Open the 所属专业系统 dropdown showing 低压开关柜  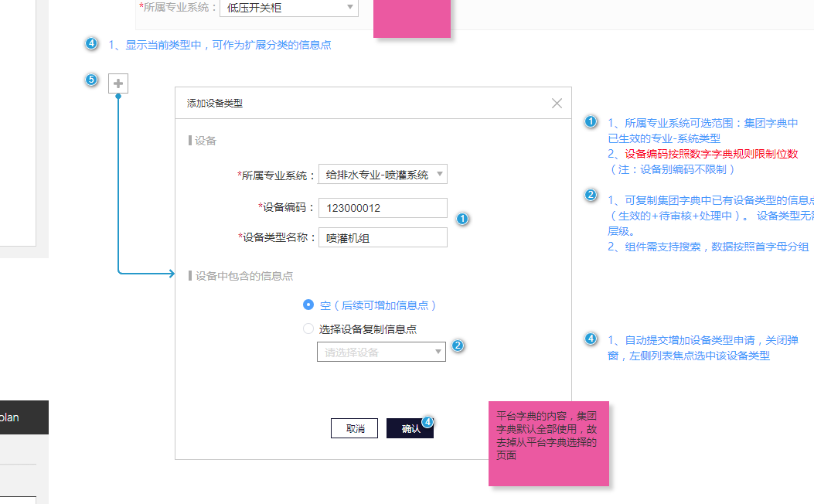(x=289, y=9)
